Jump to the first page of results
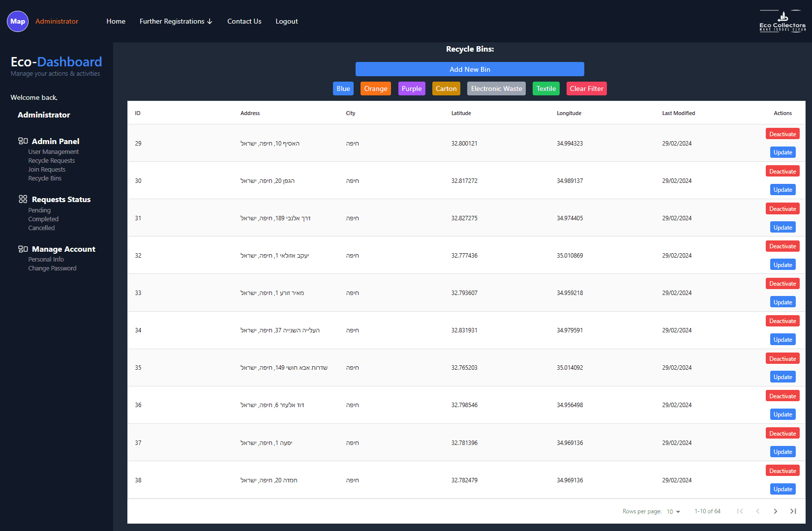This screenshot has height=531, width=812. (x=740, y=511)
